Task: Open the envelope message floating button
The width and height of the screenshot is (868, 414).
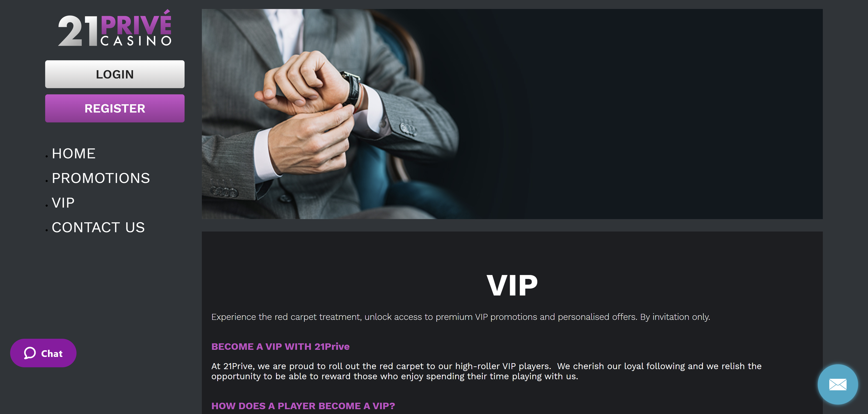Action: click(838, 384)
